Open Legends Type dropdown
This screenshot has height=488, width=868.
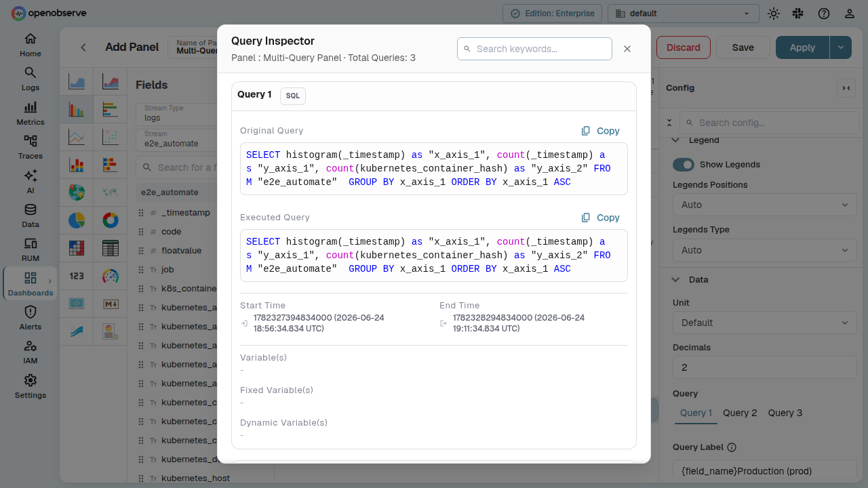coord(765,250)
